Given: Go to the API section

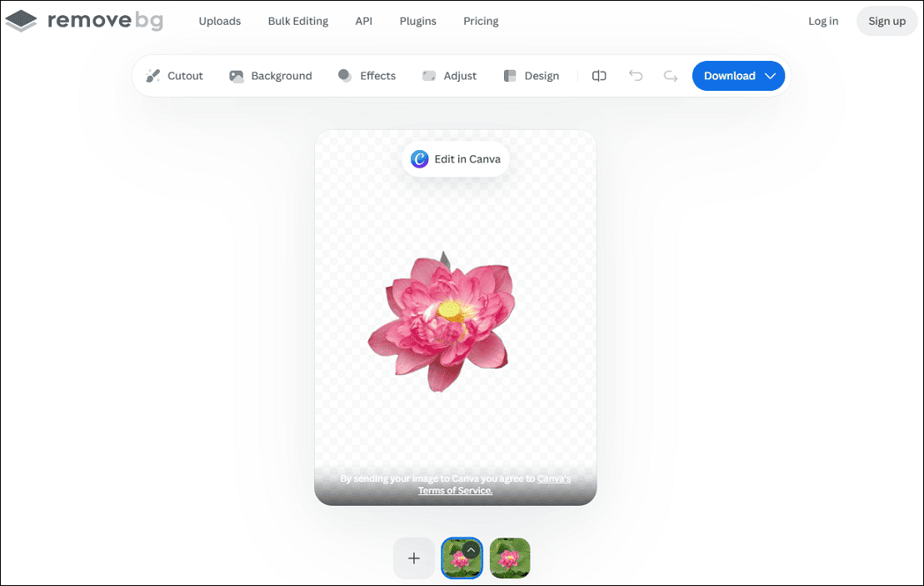Looking at the screenshot, I should [x=363, y=21].
